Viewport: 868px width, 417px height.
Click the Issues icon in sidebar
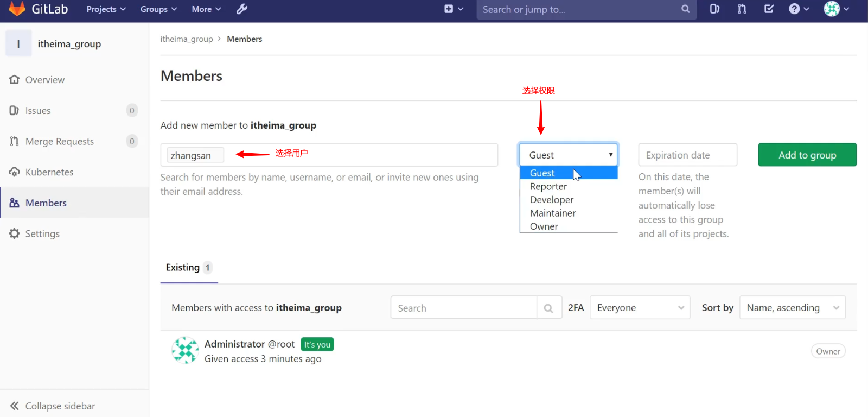point(14,111)
